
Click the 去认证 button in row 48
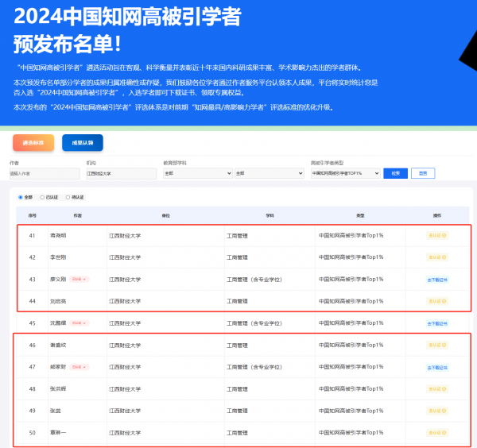[437, 389]
